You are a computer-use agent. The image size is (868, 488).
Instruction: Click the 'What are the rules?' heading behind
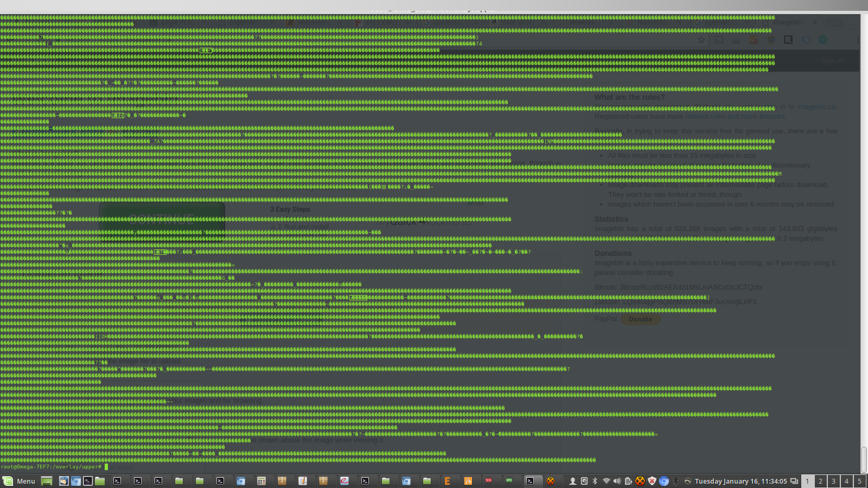(629, 97)
